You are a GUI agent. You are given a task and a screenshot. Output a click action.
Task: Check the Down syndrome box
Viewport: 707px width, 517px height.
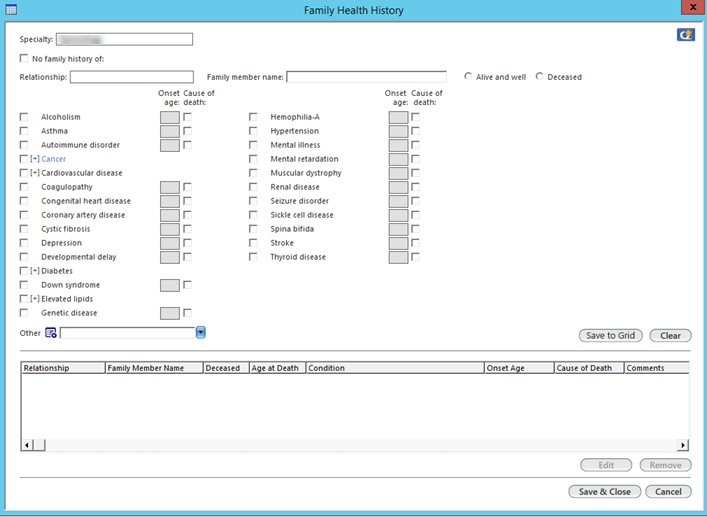[x=24, y=284]
